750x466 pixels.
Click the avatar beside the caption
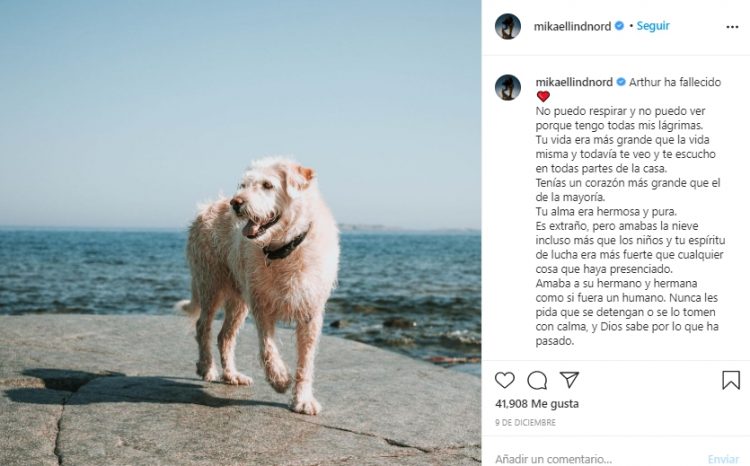[508, 88]
